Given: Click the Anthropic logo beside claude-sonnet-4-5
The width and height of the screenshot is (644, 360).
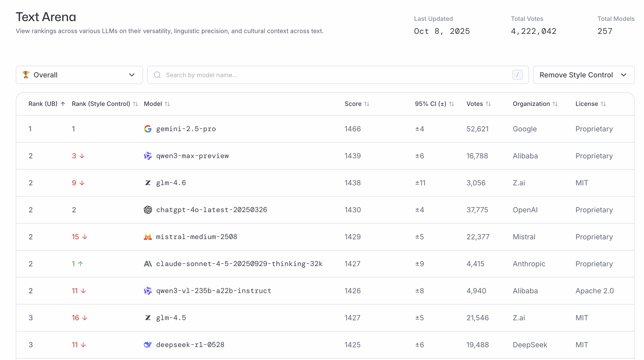Looking at the screenshot, I should tap(148, 264).
